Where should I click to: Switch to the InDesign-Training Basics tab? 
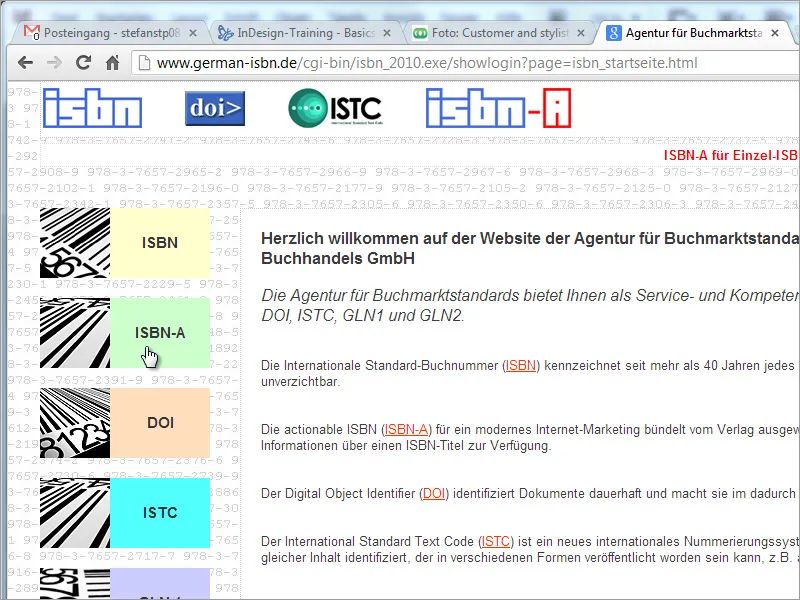click(305, 33)
